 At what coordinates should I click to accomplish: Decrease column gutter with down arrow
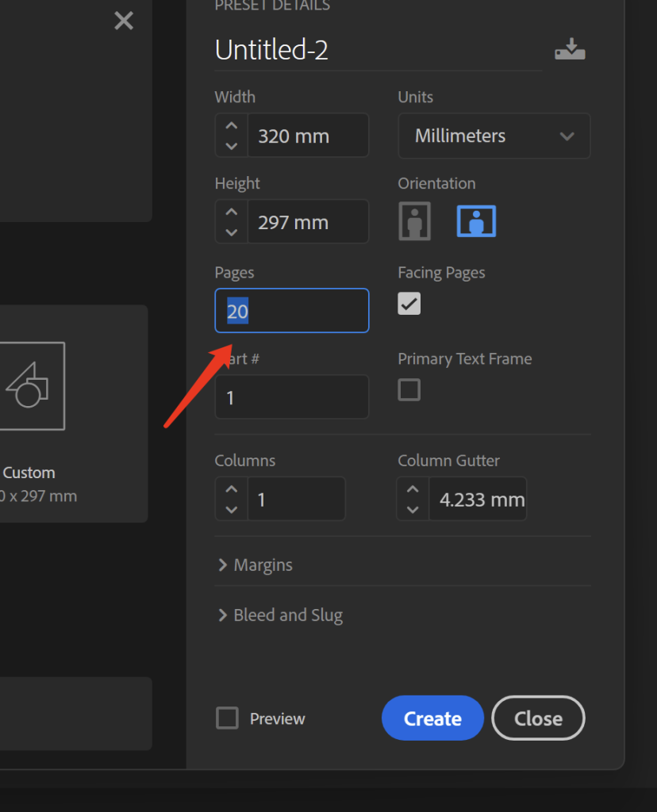click(413, 509)
